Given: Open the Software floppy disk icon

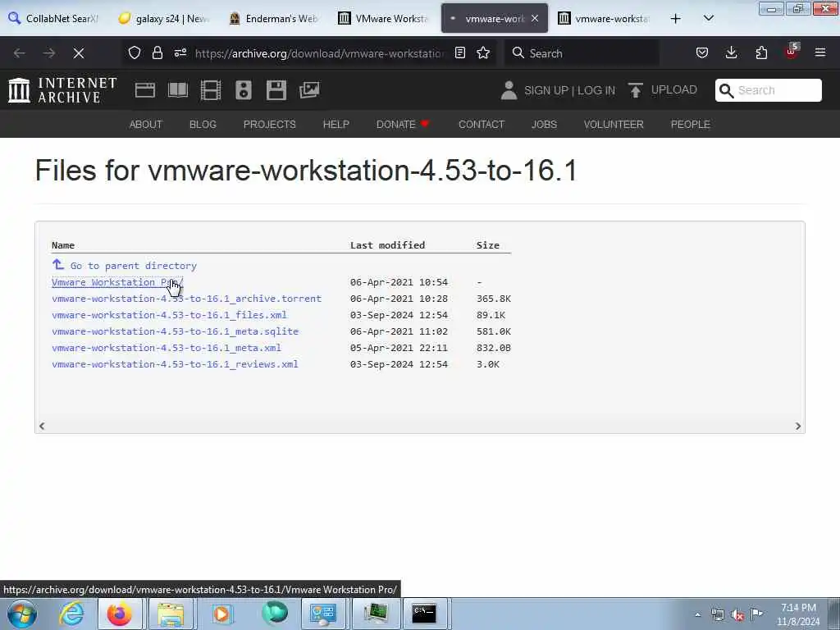Looking at the screenshot, I should click(276, 90).
